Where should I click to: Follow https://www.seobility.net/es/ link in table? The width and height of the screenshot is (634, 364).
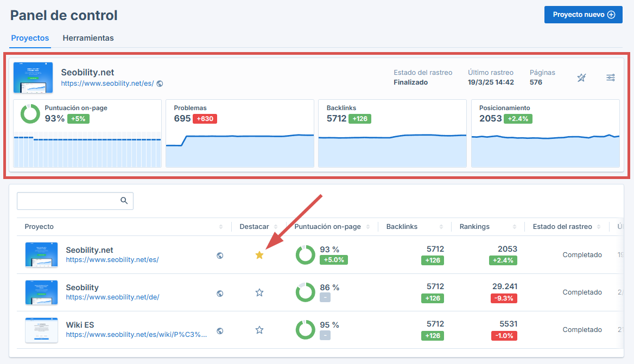coord(112,260)
